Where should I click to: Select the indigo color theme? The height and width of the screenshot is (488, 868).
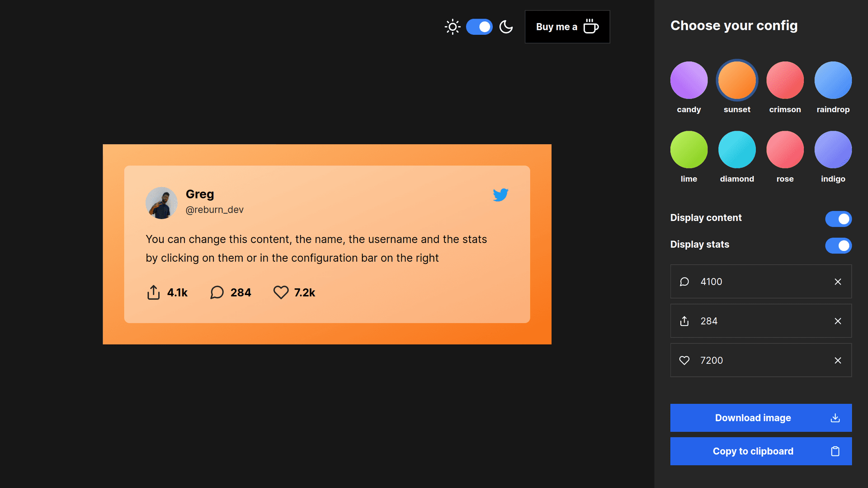pos(833,150)
